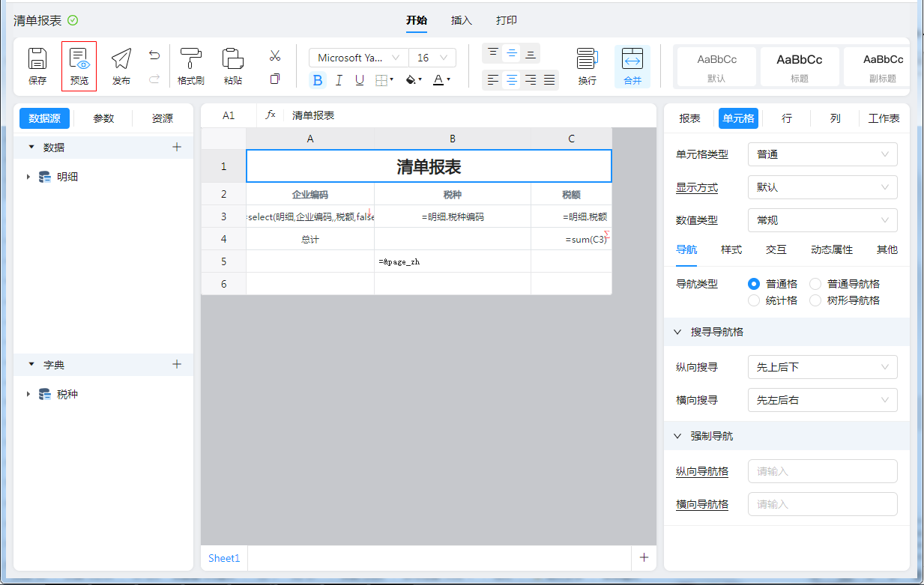Open the 横向搜寻 dropdown
Viewport: 924px width, 585px height.
pos(822,400)
